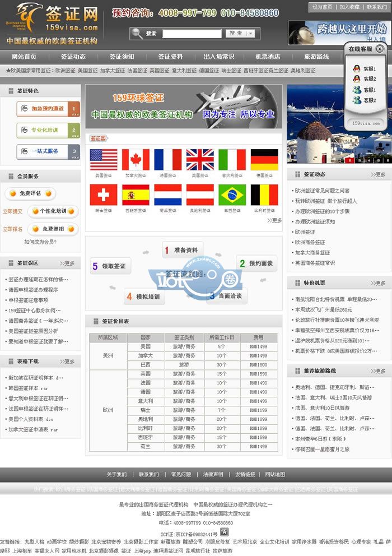Go to 网站首页 in the navigation bar
Image resolution: width=392 pixels, height=556 pixels.
click(x=24, y=57)
